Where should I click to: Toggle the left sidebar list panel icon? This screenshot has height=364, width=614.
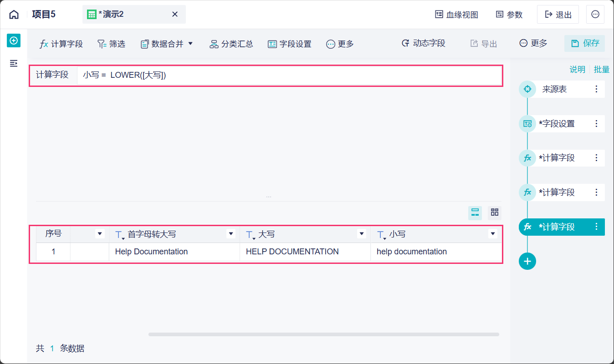(14, 63)
